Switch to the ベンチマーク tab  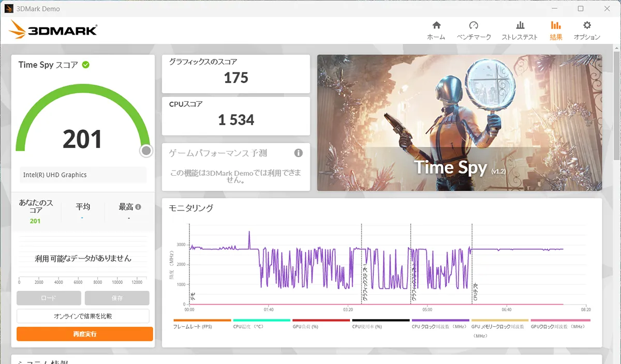[x=474, y=31]
